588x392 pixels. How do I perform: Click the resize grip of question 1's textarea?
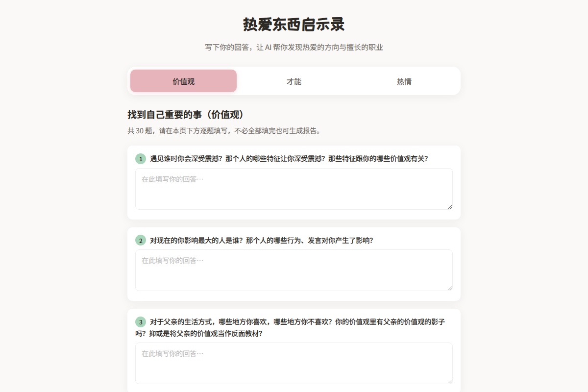(x=450, y=207)
